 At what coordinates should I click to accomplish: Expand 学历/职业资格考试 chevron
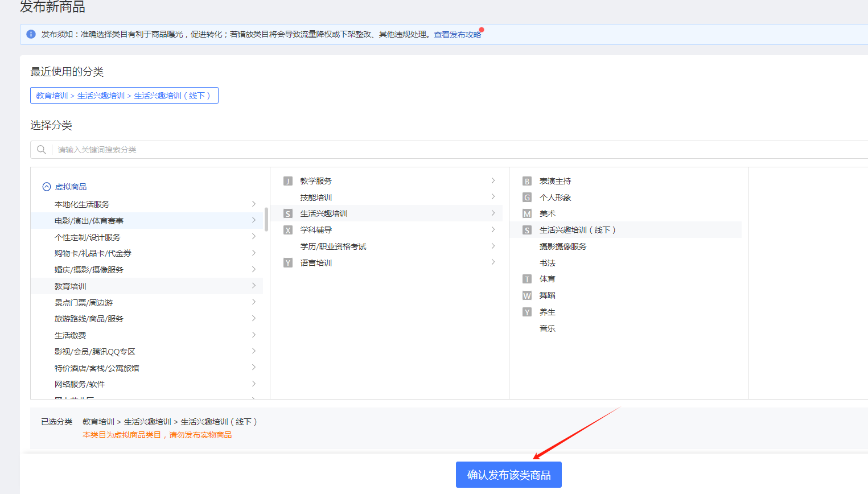pos(493,246)
